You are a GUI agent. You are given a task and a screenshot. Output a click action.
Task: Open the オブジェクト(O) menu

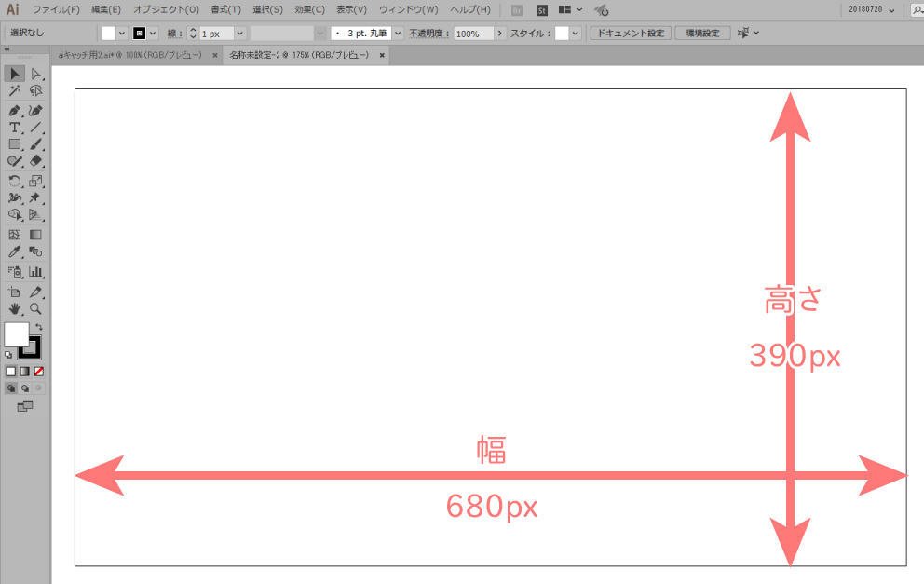tap(166, 10)
